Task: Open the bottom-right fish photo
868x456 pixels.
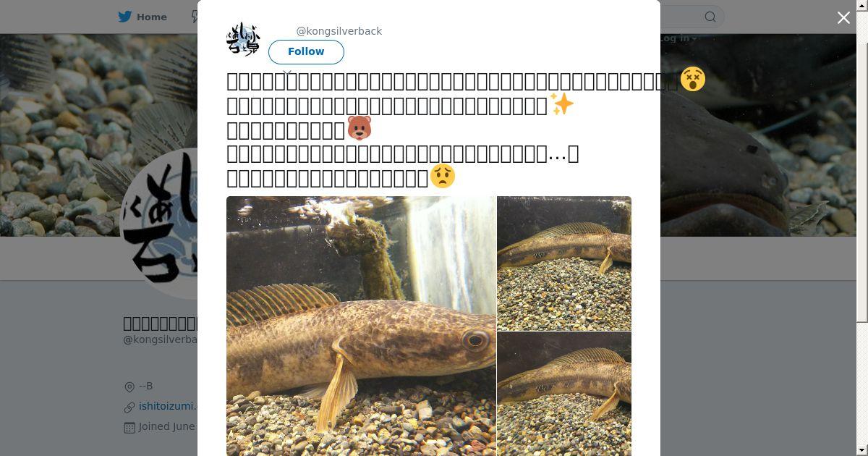Action: (x=564, y=394)
